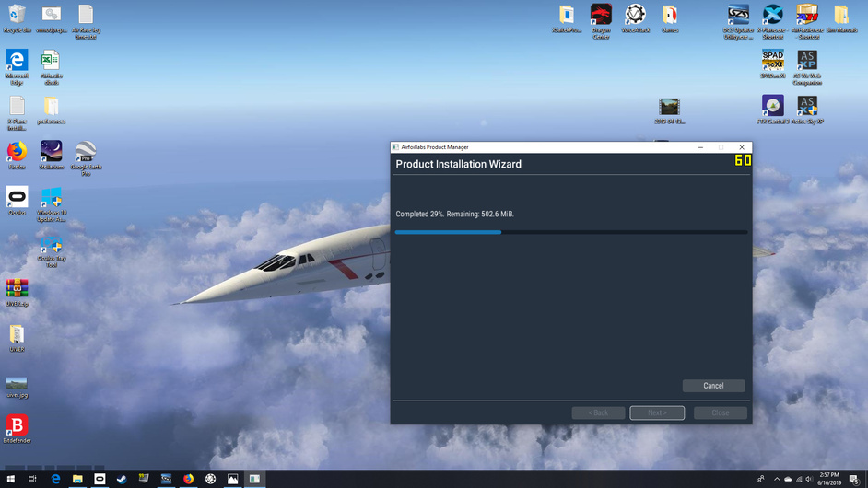Select the Games folder on desktop

pyautogui.click(x=669, y=19)
